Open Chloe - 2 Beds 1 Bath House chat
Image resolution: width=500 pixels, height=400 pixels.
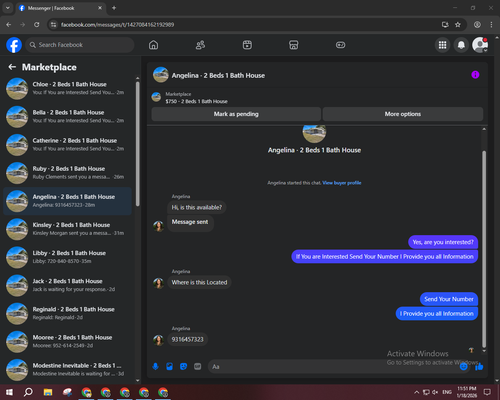[x=68, y=88]
